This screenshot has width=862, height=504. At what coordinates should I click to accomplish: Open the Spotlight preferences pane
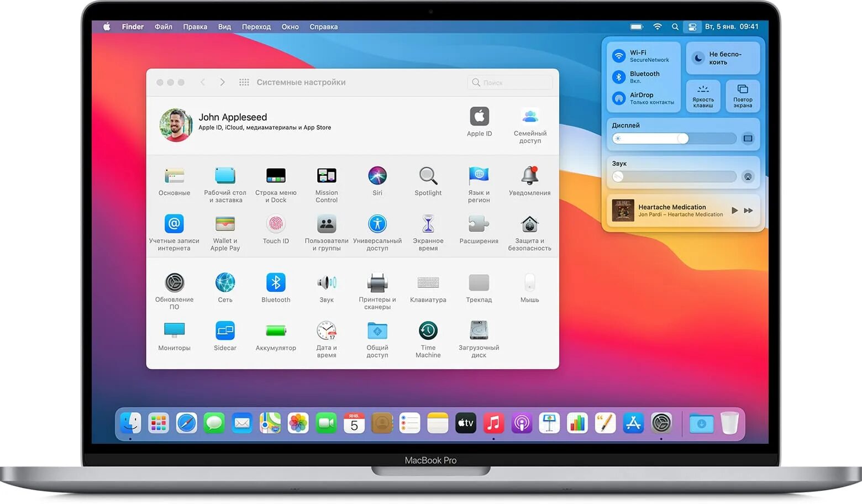click(428, 176)
